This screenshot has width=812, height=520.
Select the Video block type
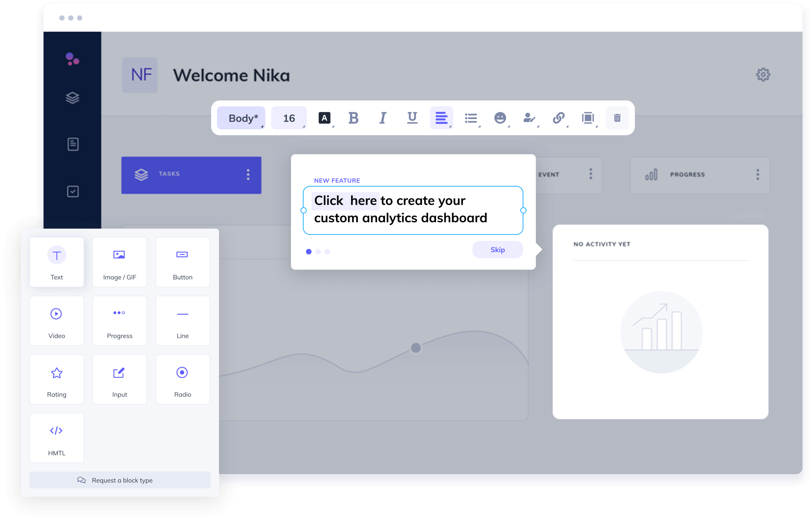coord(57,320)
